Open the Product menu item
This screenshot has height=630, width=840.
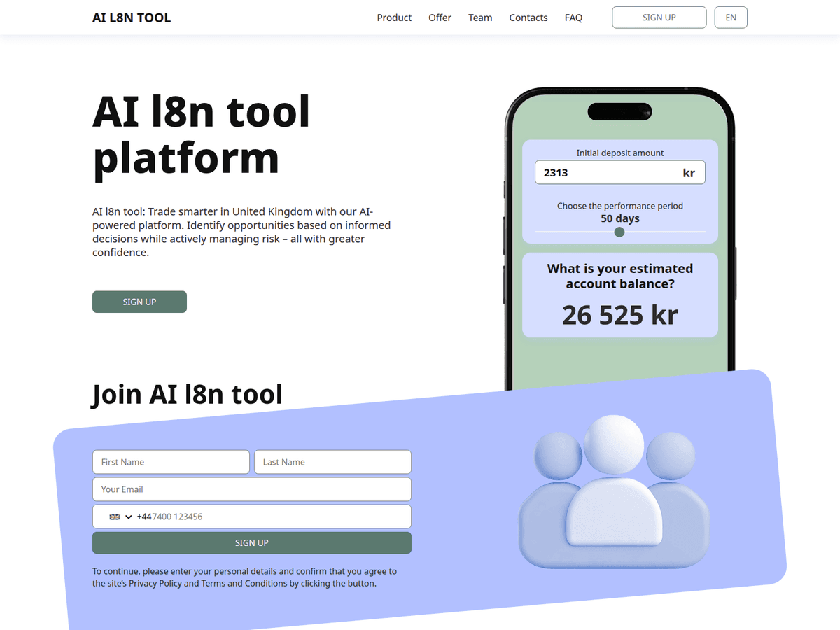(394, 17)
